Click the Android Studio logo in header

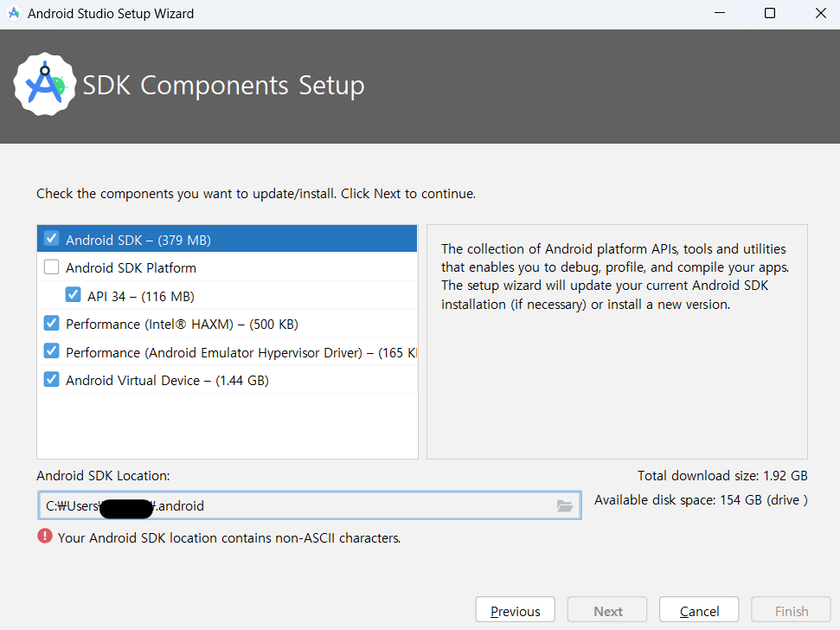click(44, 84)
